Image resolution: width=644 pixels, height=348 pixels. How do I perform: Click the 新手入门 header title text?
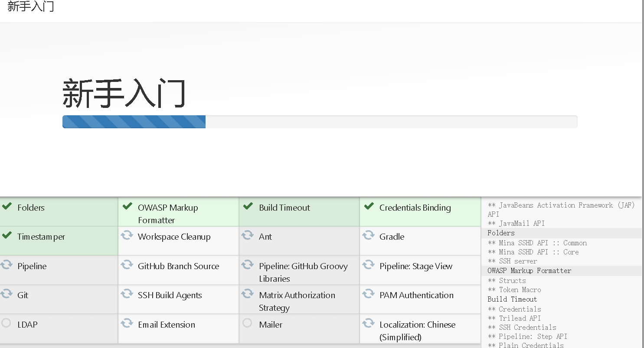[x=31, y=6]
